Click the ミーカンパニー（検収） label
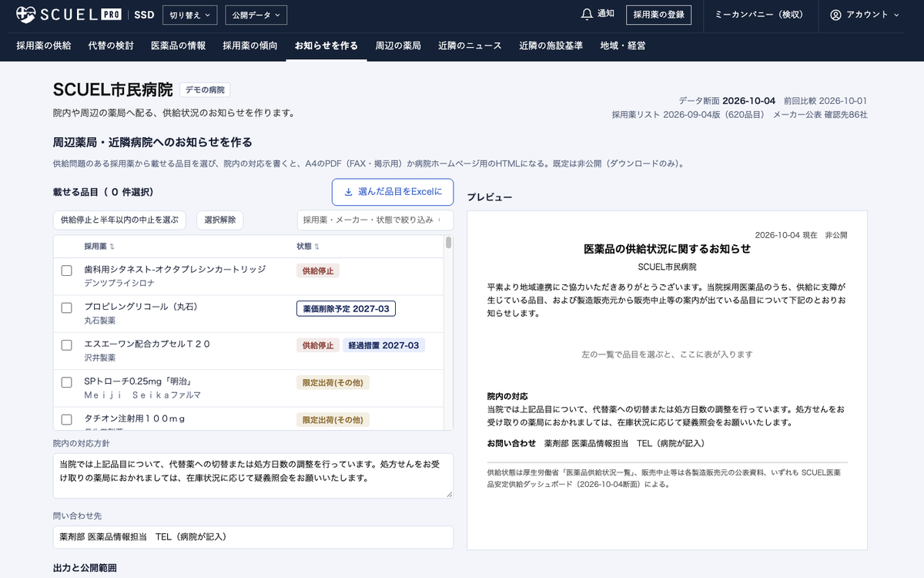 click(758, 15)
